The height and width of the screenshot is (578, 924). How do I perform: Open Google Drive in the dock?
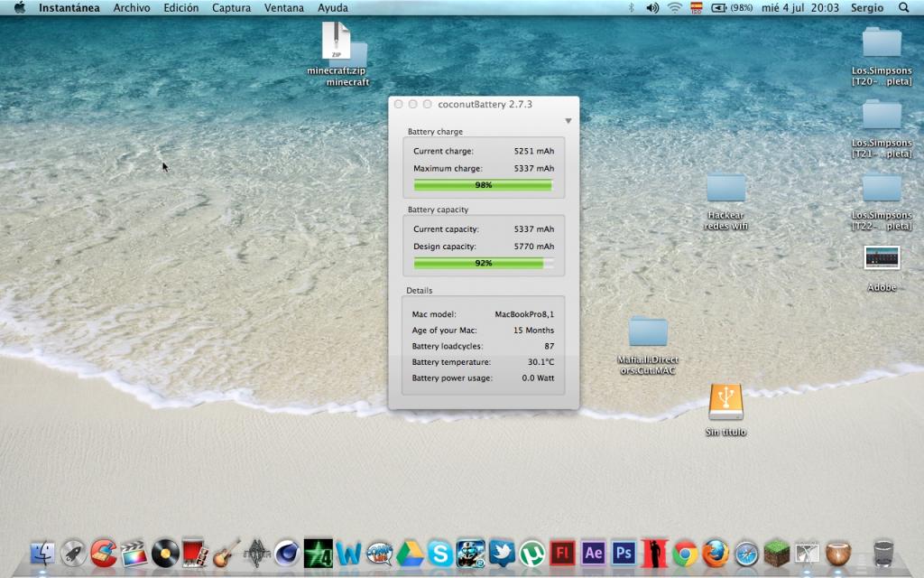410,554
